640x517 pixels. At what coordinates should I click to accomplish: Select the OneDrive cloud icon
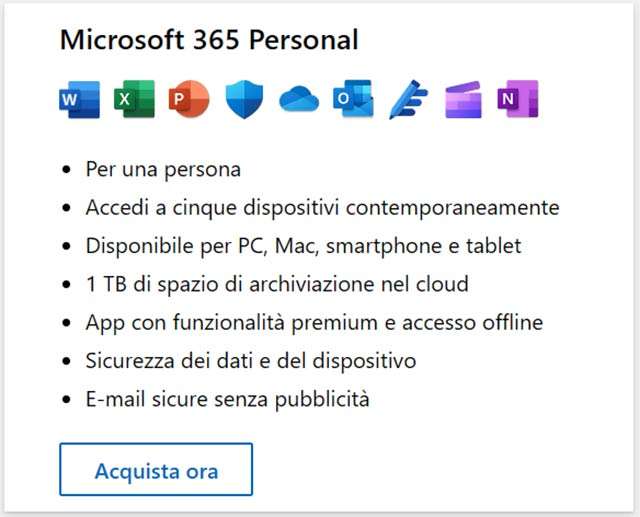(x=297, y=100)
